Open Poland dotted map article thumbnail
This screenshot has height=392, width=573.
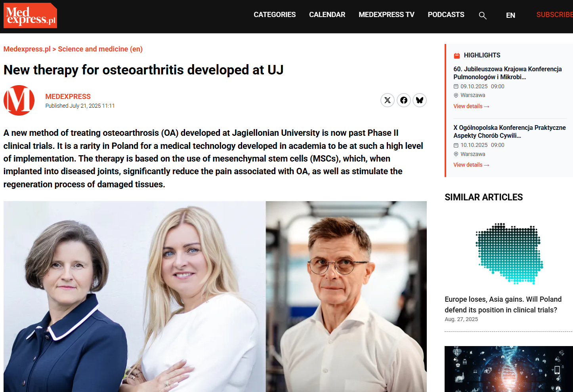(x=509, y=253)
